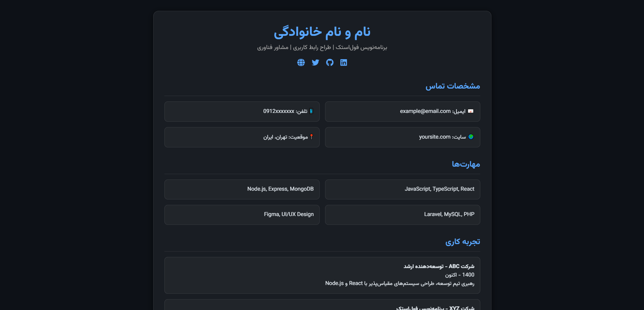644x310 pixels.
Task: Click the JavaScript, TypeScript, React skill card
Action: click(402, 189)
